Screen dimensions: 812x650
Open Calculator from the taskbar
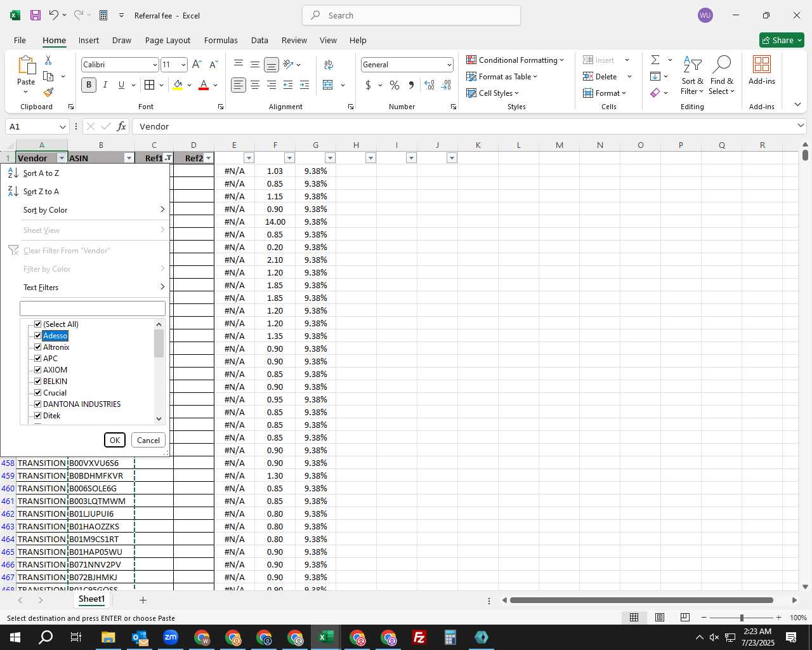[450, 637]
